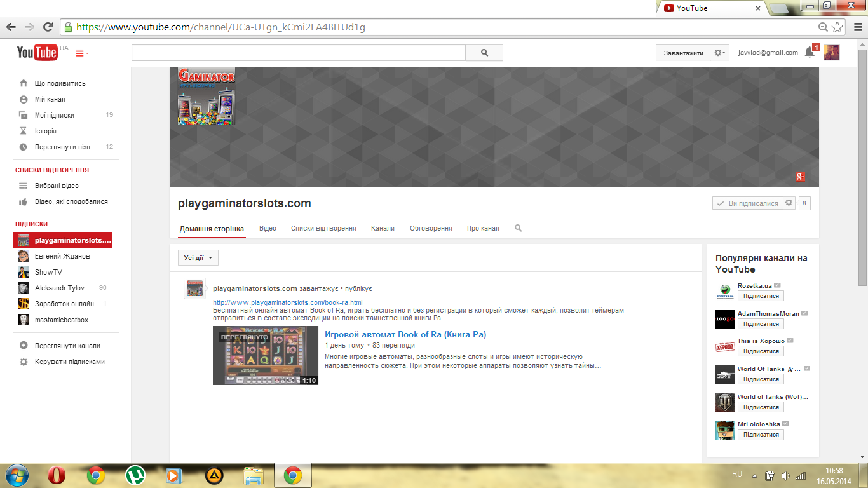Viewport: 868px width, 488px height.
Task: Open the guide menu next to the logo
Action: [x=82, y=53]
